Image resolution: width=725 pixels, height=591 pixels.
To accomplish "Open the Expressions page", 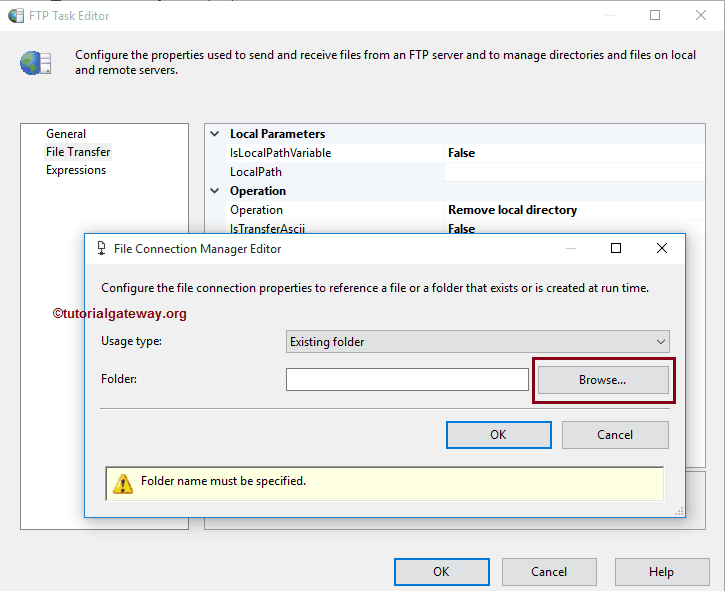I will tap(76, 170).
